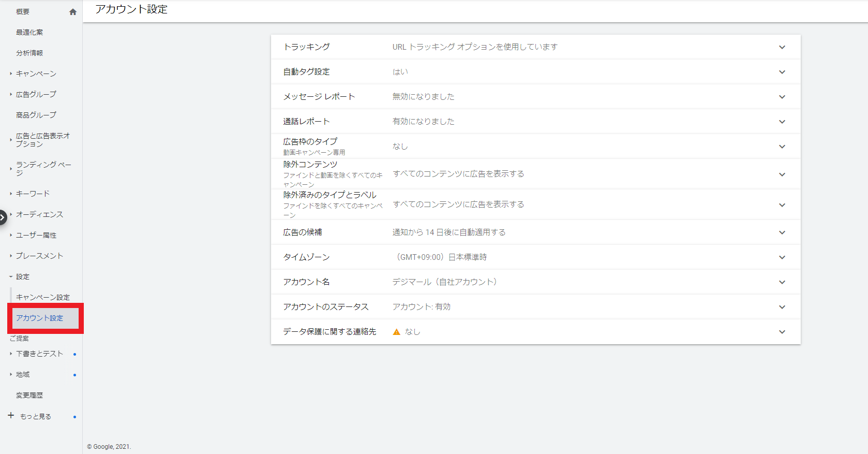This screenshot has height=454, width=868.
Task: Expand the データ保護に関する連絡先 row chevron
Action: point(782,332)
